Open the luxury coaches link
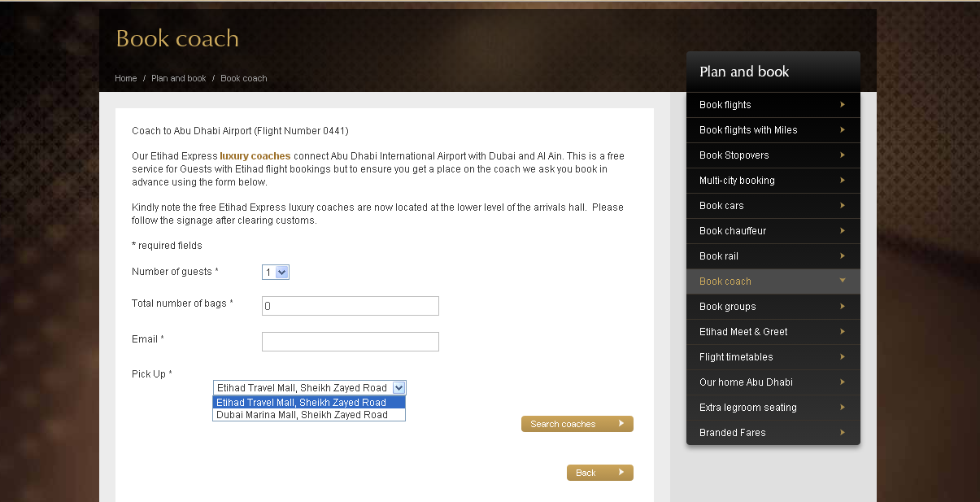This screenshot has height=502, width=980. tap(255, 155)
